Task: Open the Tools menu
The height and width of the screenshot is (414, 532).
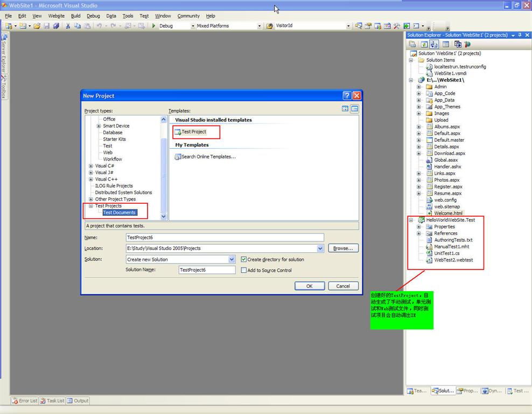Action: [128, 16]
